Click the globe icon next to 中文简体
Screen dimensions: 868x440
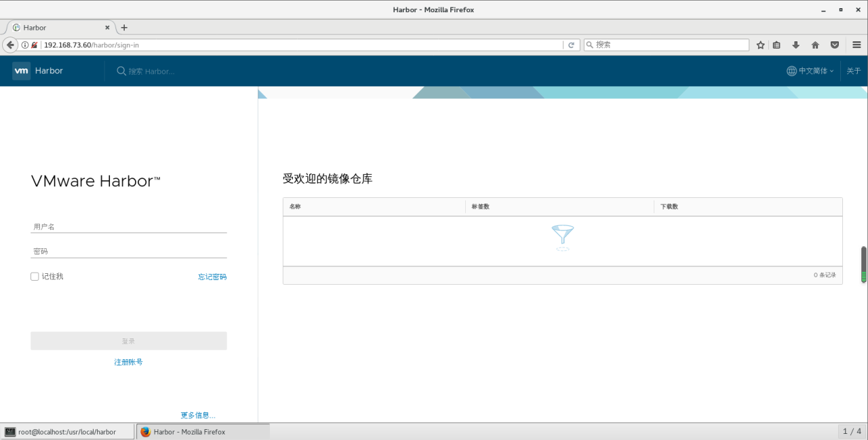tap(791, 71)
